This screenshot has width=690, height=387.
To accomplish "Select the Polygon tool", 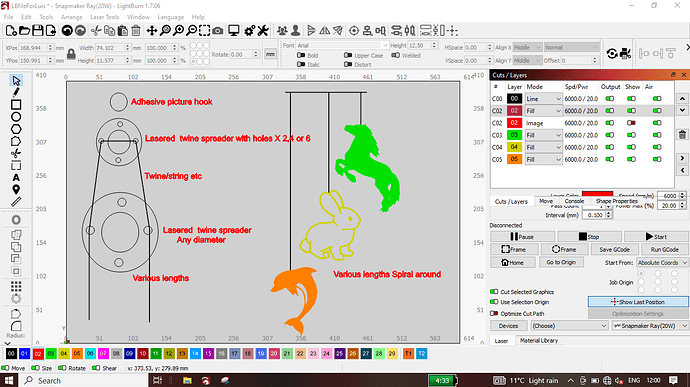I will (x=16, y=129).
